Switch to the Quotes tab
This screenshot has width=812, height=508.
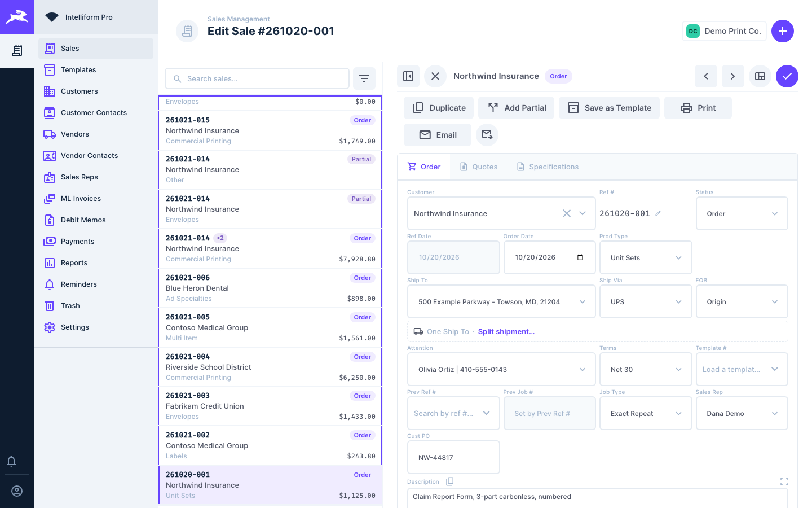pos(479,167)
